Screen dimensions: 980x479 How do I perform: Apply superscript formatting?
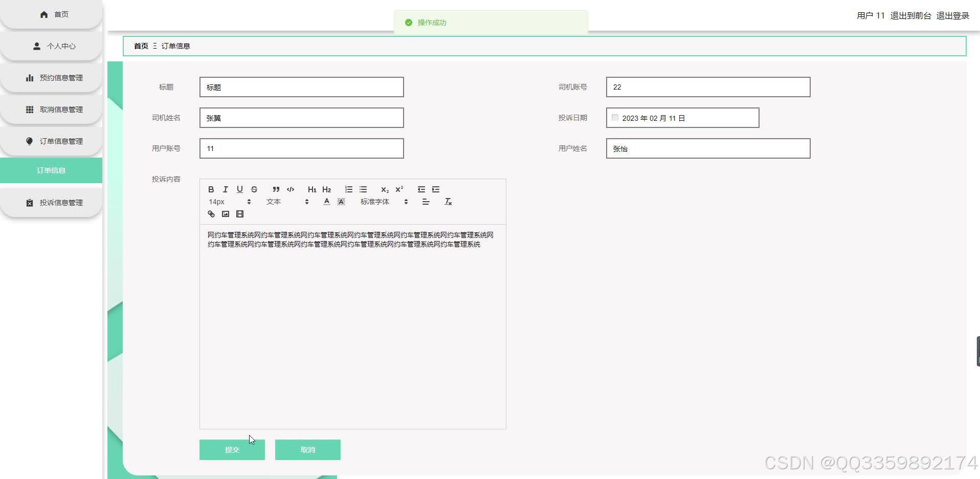click(x=399, y=189)
